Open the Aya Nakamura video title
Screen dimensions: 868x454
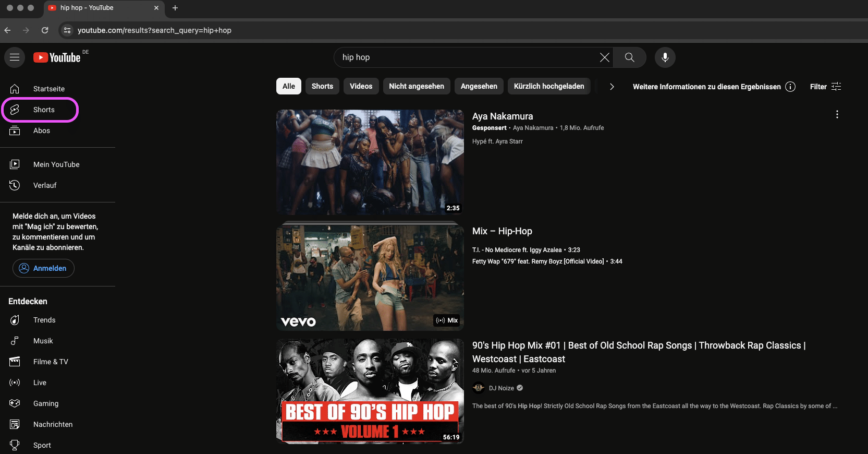[503, 116]
